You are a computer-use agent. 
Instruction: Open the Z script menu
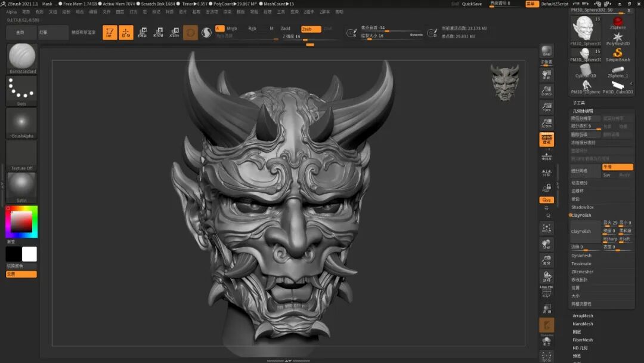point(324,12)
